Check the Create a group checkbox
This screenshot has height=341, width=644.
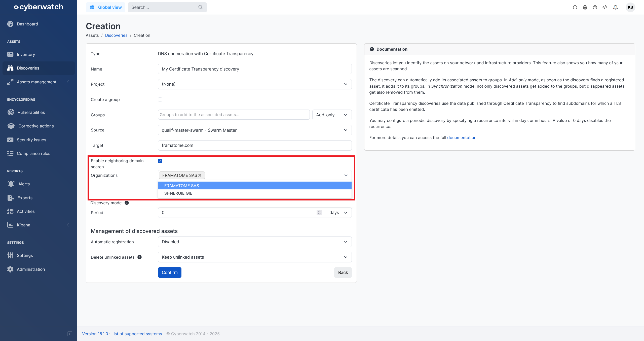pyautogui.click(x=160, y=99)
